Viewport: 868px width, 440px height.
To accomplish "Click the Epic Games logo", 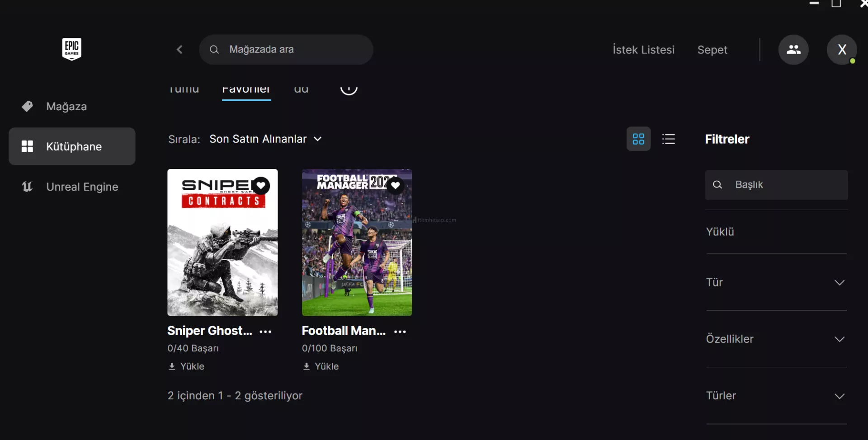I will tap(71, 49).
